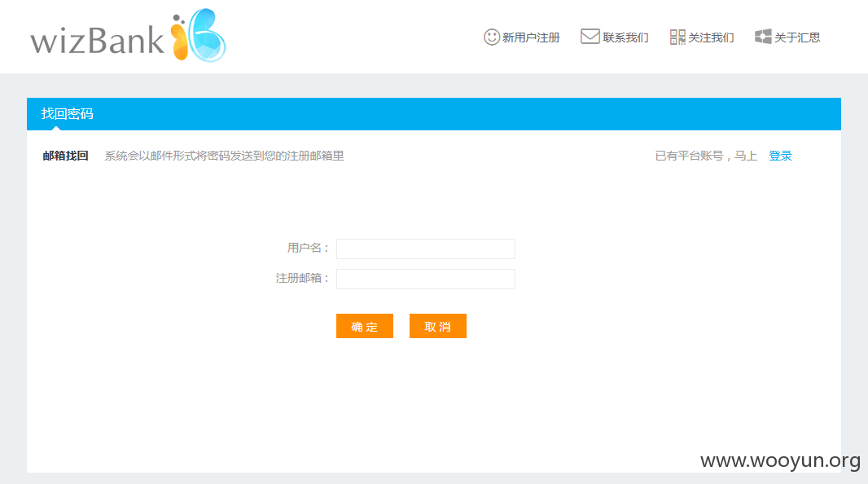Select the 找回密码 tab header
Screen dimensions: 868x484
67,114
